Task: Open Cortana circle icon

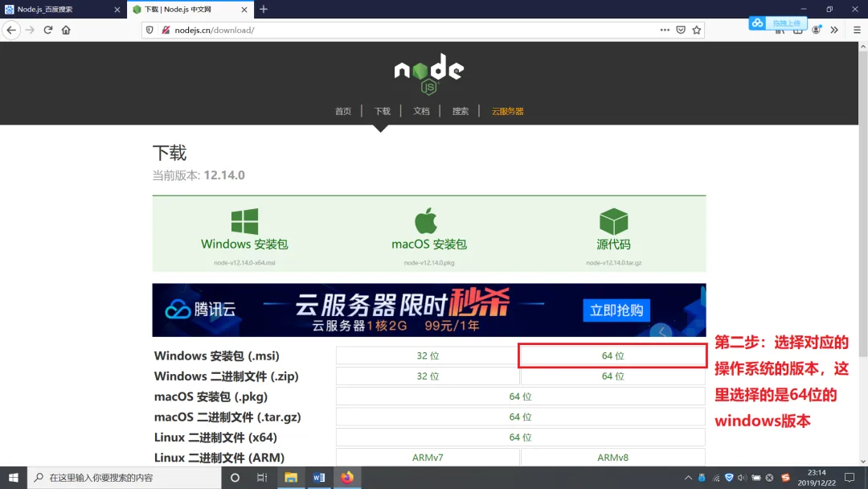Action: (x=235, y=478)
